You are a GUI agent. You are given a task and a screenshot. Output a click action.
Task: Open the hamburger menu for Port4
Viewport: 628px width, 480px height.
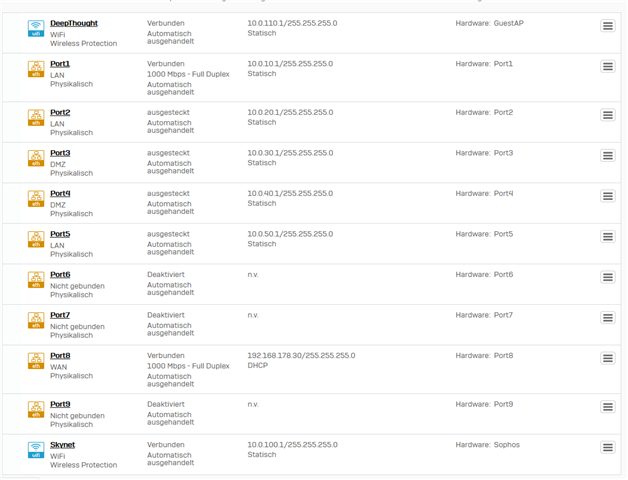click(x=607, y=196)
